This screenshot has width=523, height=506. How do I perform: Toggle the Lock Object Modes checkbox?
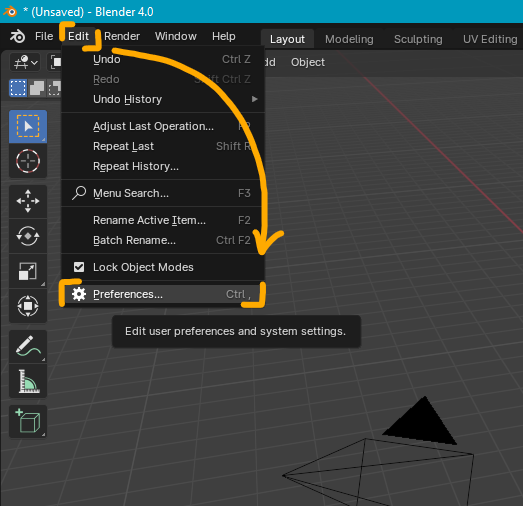[79, 267]
